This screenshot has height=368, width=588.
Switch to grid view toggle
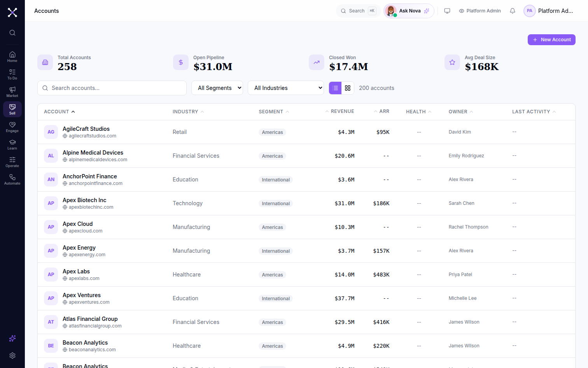point(348,88)
